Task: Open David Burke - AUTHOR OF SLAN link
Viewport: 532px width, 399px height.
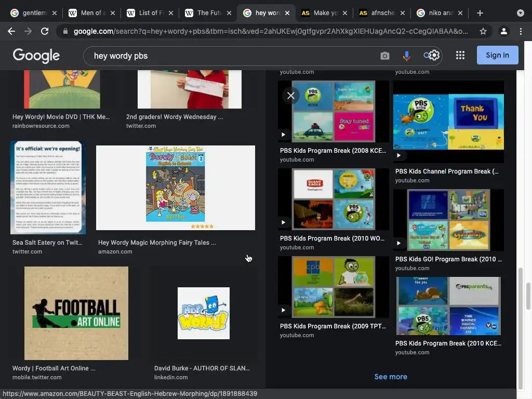Action: tap(202, 368)
